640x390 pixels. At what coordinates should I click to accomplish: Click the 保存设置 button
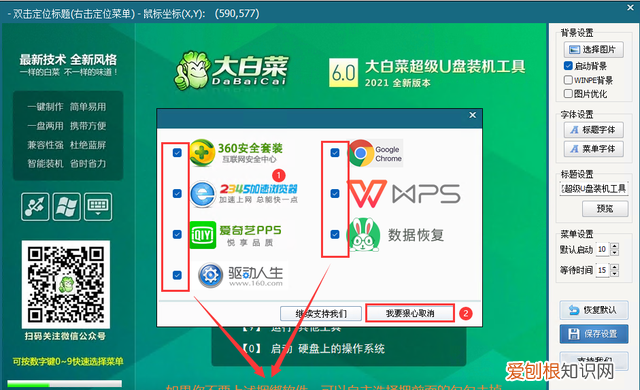(x=594, y=334)
